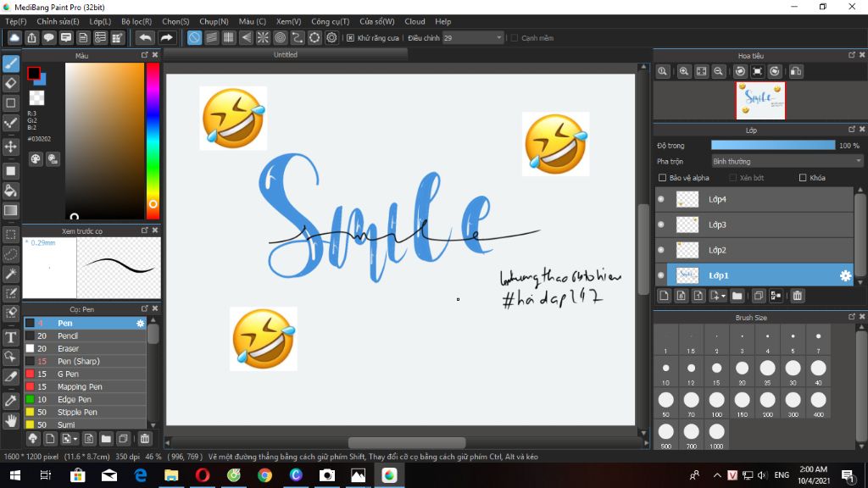The image size is (868, 488).
Task: Select the Mapping Pen brush
Action: point(86,386)
